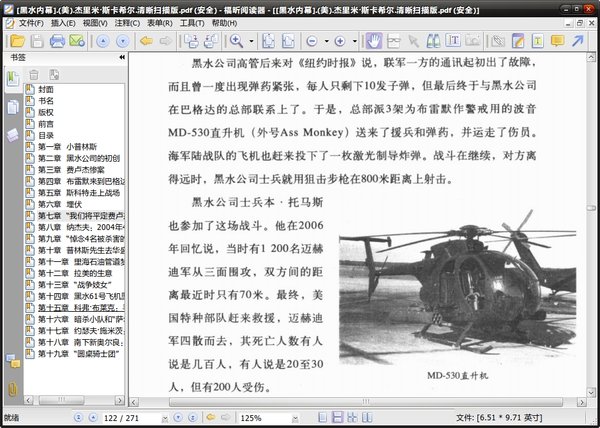The image size is (600, 428).
Task: Click the page number field 122 / 271
Action: 125,417
